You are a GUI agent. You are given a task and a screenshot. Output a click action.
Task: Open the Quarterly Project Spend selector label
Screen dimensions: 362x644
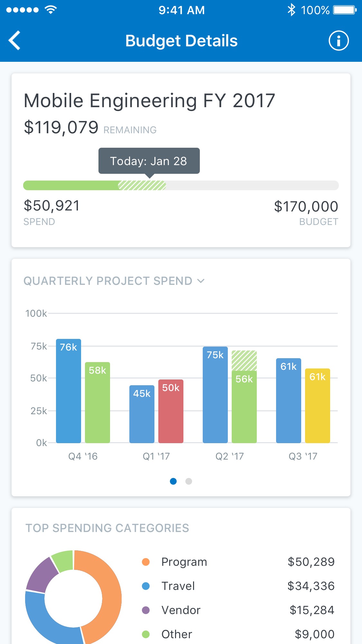tap(108, 281)
